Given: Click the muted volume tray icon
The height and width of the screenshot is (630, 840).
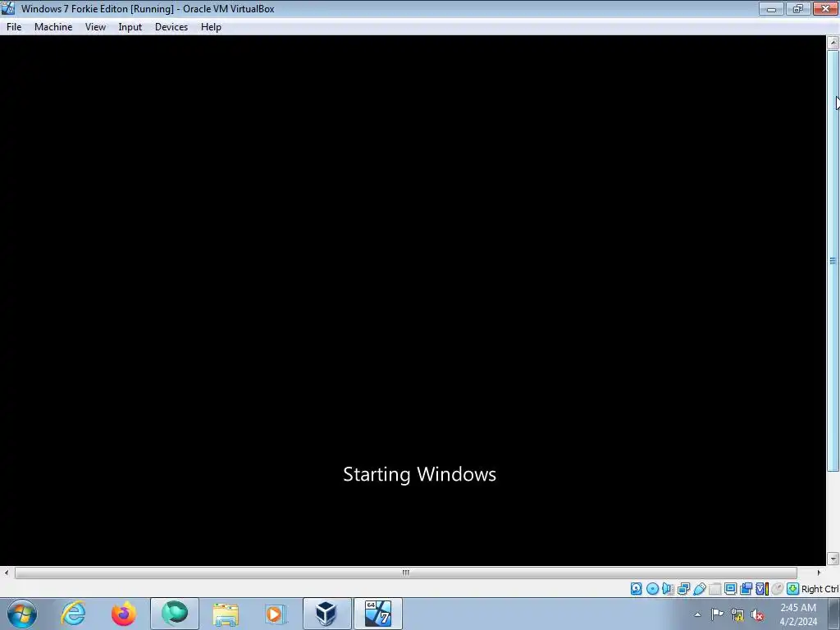Looking at the screenshot, I should pos(757,615).
